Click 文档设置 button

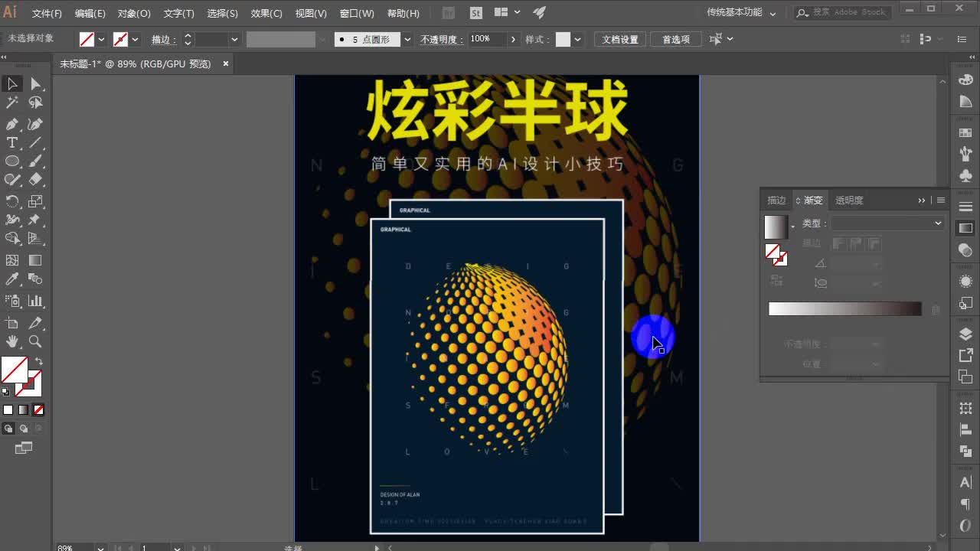point(620,39)
